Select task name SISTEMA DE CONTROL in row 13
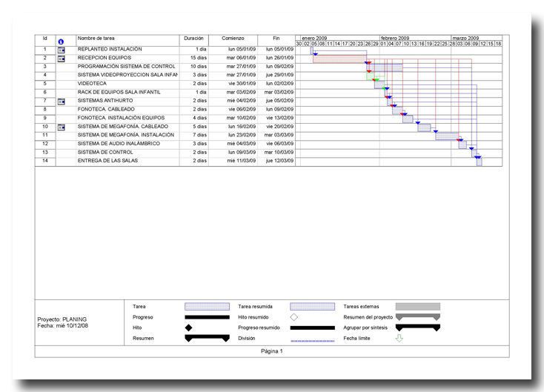This screenshot has width=544, height=392. (x=105, y=153)
